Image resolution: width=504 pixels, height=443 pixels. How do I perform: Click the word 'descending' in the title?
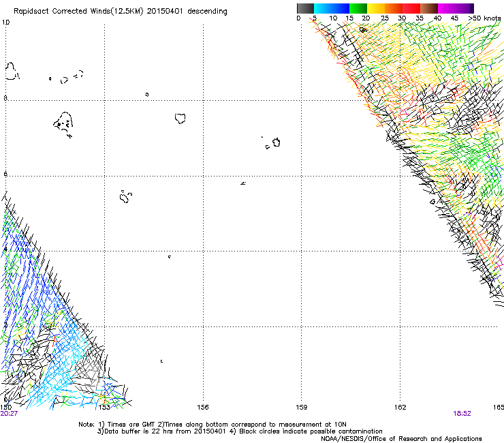[207, 12]
